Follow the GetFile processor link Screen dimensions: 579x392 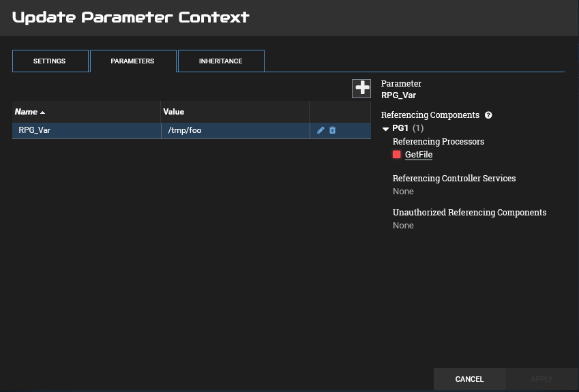[419, 155]
